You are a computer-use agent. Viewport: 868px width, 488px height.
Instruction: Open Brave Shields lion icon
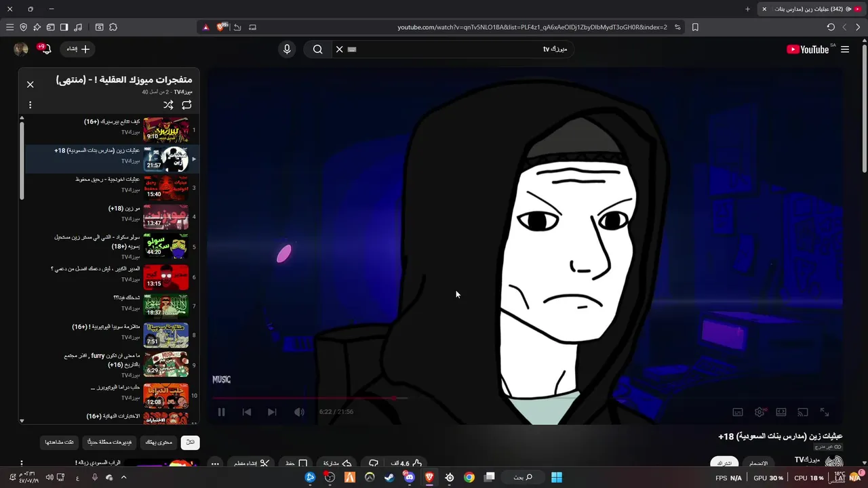point(220,27)
